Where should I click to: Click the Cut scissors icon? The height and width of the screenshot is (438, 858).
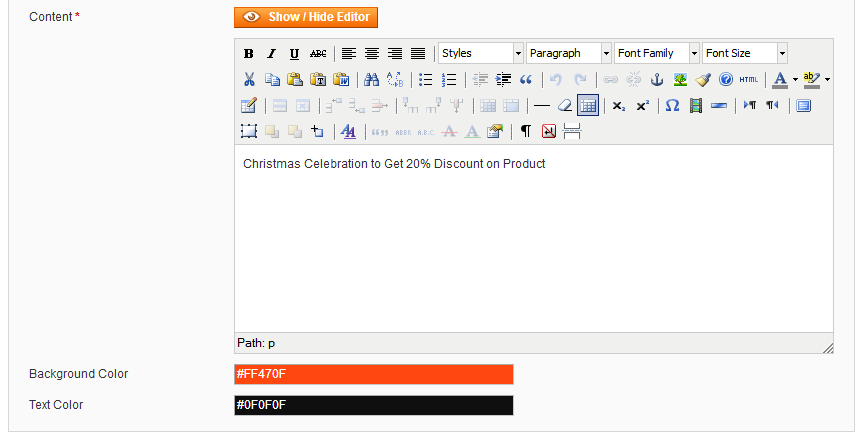coord(249,79)
